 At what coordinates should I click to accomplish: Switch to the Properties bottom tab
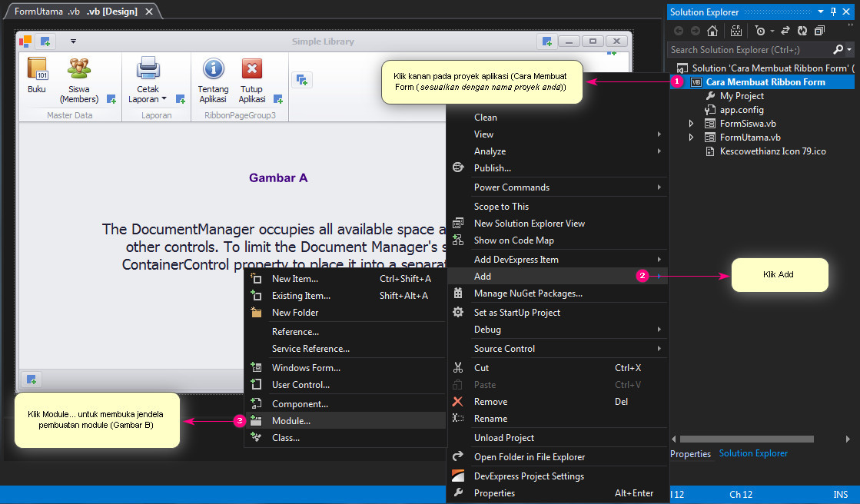pyautogui.click(x=690, y=453)
